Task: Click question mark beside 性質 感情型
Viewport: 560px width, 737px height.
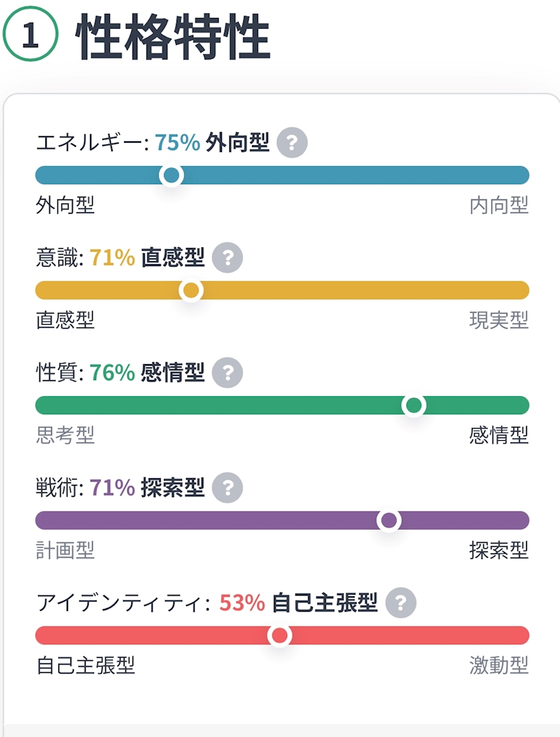Action: click(x=227, y=372)
